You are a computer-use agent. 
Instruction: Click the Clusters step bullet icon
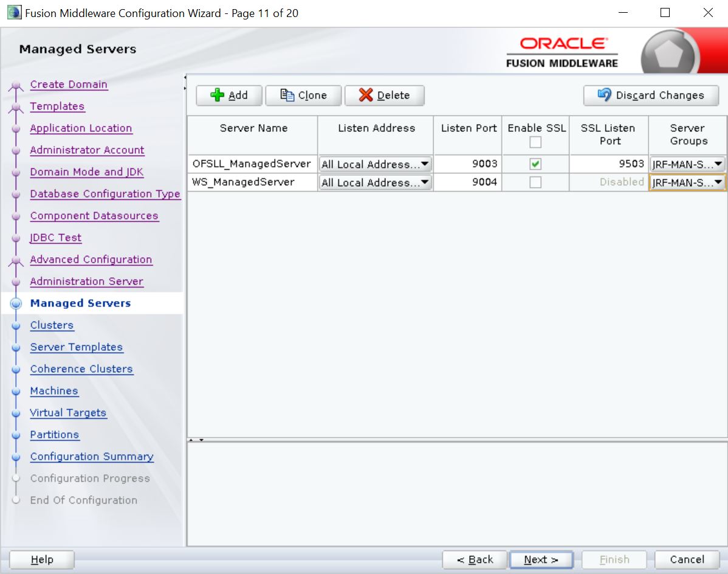16,325
